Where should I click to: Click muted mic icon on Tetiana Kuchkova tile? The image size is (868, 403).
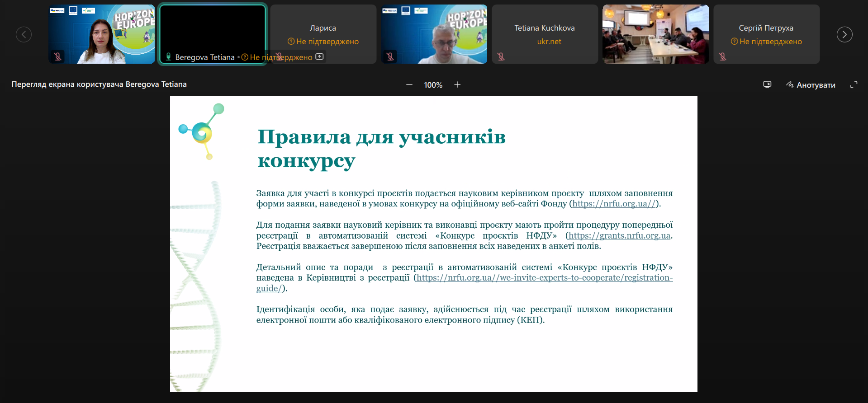(x=501, y=56)
